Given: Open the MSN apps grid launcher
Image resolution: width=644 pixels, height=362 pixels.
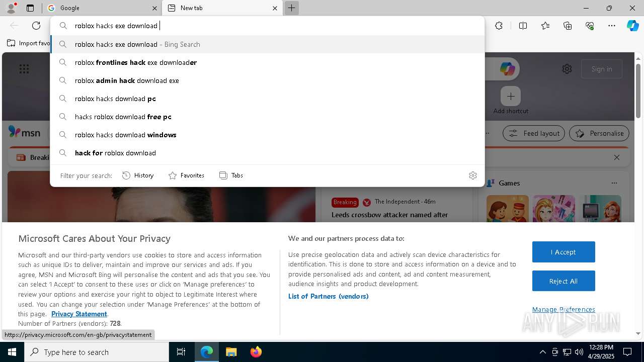Looking at the screenshot, I should pyautogui.click(x=24, y=69).
